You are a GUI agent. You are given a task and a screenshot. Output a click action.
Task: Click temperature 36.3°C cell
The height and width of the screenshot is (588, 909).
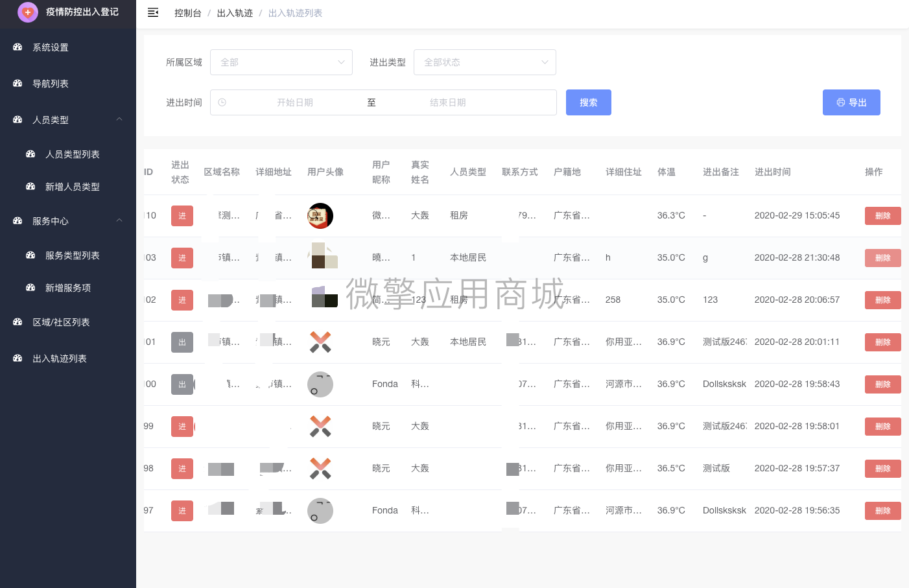pos(671,215)
